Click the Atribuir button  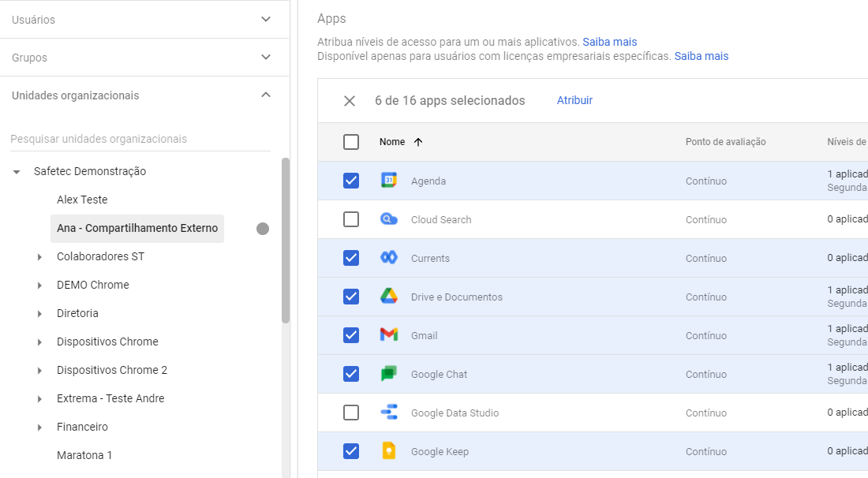coord(574,100)
